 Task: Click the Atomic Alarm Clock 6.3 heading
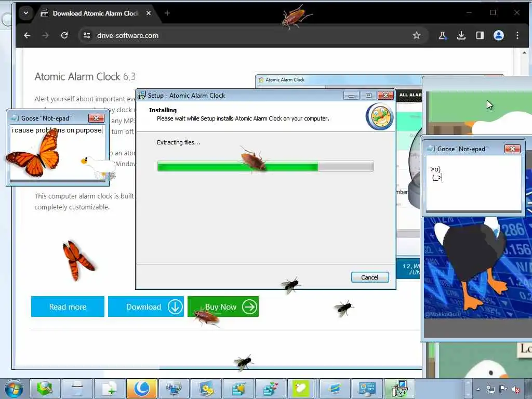[85, 77]
